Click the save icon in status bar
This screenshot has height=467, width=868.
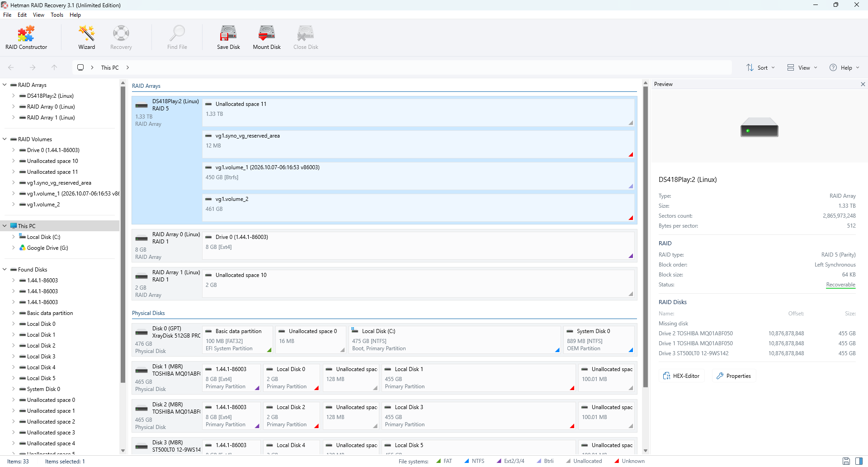click(846, 461)
